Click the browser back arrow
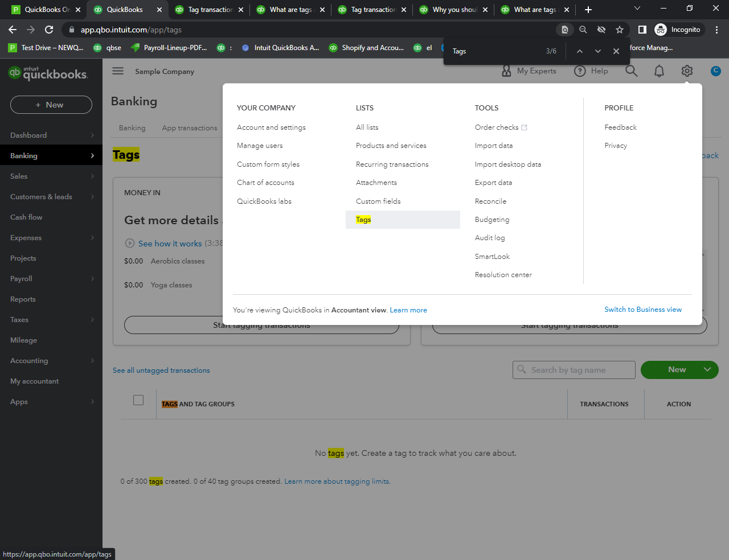729x560 pixels. (13, 30)
